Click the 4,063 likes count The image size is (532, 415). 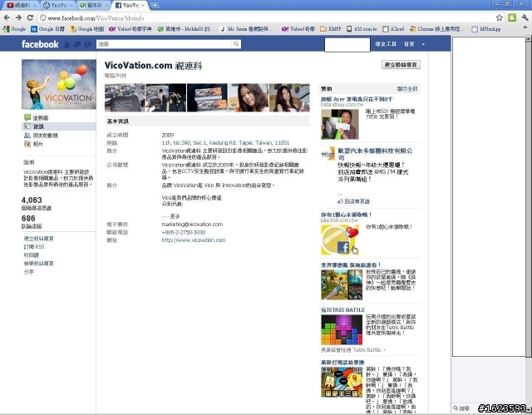coord(32,200)
